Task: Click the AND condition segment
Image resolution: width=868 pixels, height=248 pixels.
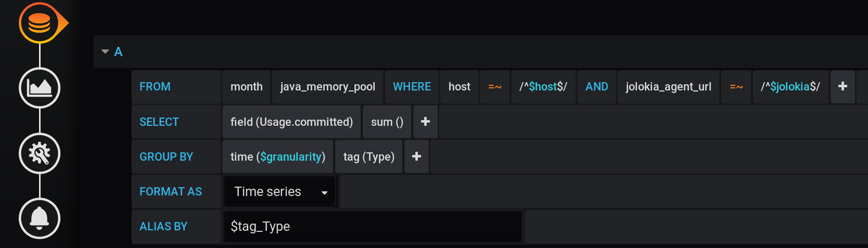Action: click(597, 87)
